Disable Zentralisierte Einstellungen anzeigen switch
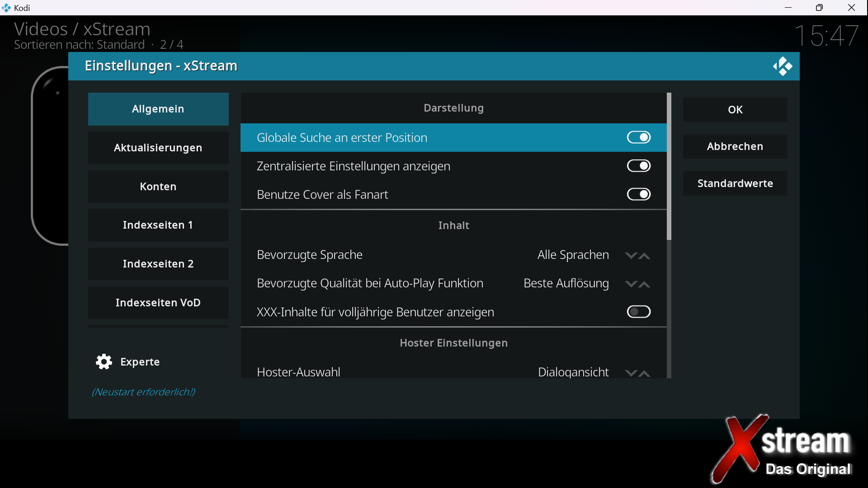The image size is (868, 488). [638, 166]
